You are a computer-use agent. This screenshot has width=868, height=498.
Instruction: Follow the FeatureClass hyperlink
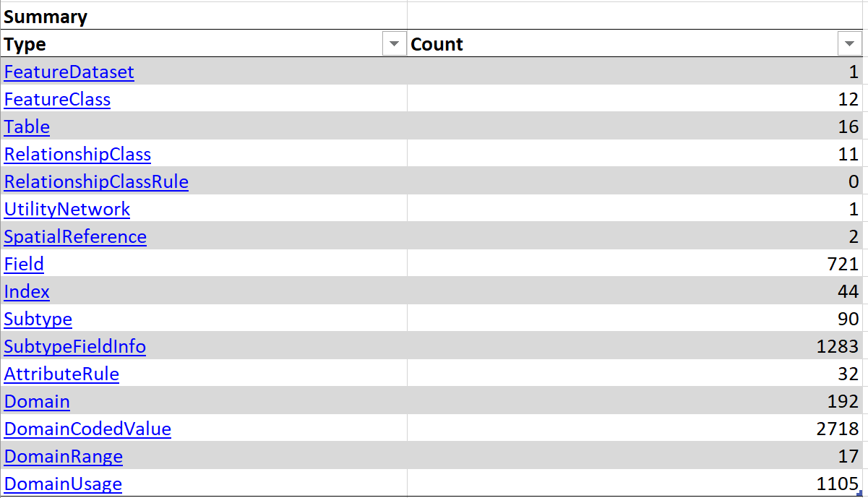pyautogui.click(x=57, y=100)
